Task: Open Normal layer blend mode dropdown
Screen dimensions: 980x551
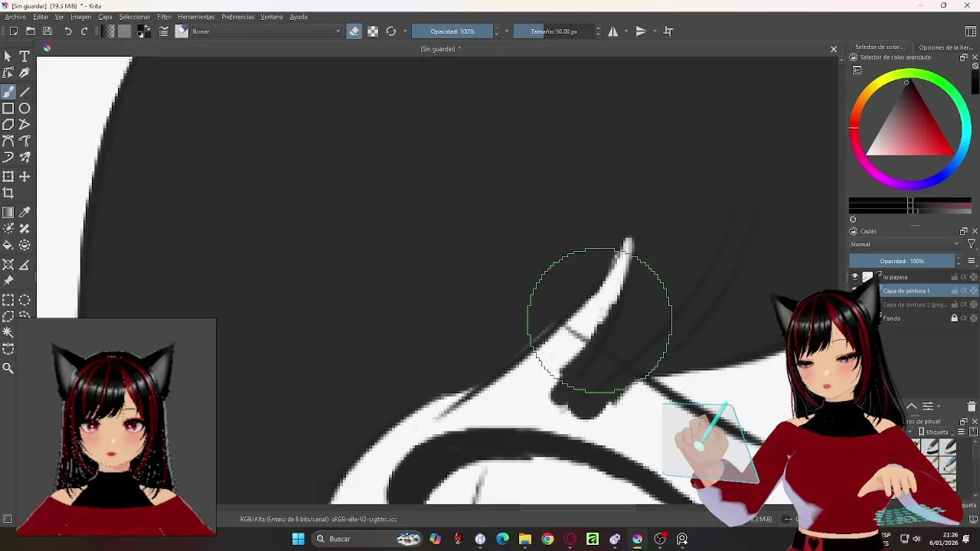Action: click(x=905, y=245)
